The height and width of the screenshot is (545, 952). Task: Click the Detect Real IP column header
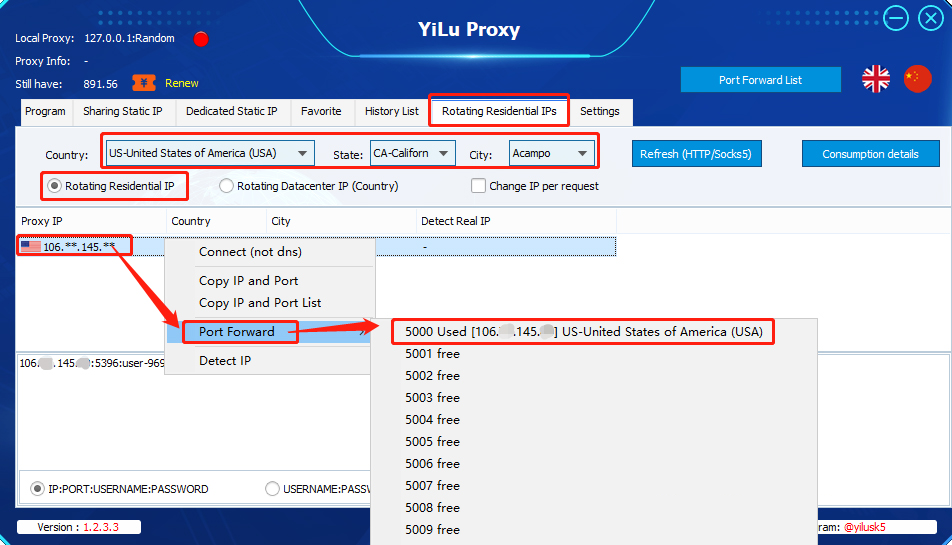[x=516, y=221]
